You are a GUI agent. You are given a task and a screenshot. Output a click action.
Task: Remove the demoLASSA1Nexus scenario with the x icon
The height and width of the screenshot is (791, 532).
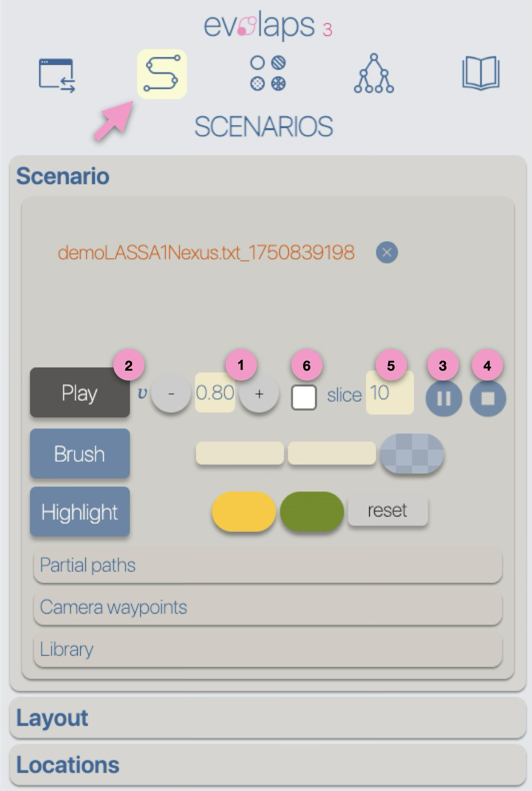pos(387,252)
